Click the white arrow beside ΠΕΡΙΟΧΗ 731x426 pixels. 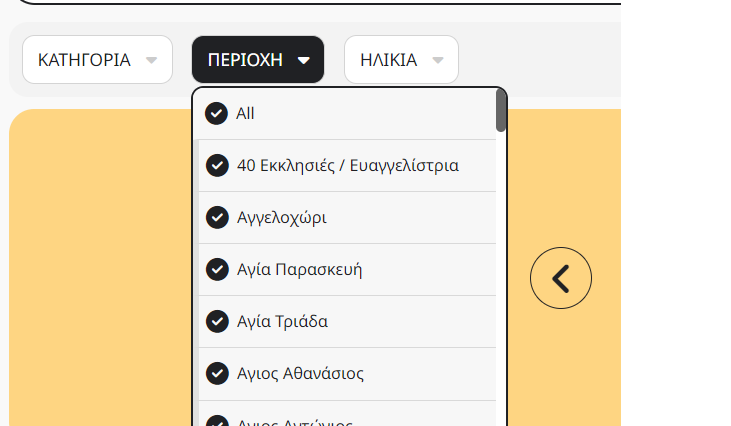303,60
